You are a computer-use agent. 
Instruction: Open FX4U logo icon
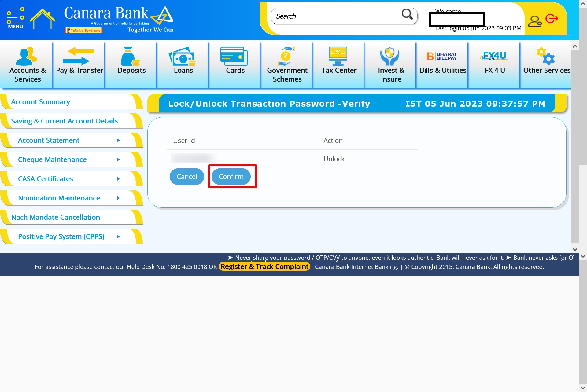click(x=494, y=56)
